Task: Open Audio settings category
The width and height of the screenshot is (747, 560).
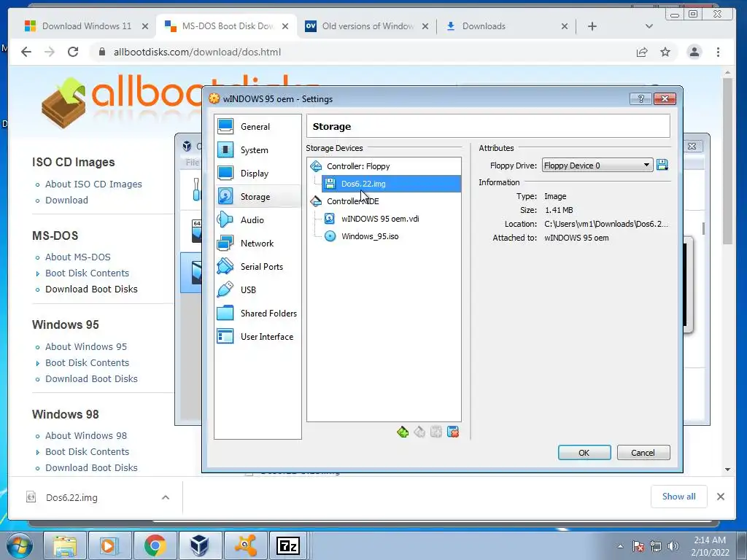Action: (258, 220)
